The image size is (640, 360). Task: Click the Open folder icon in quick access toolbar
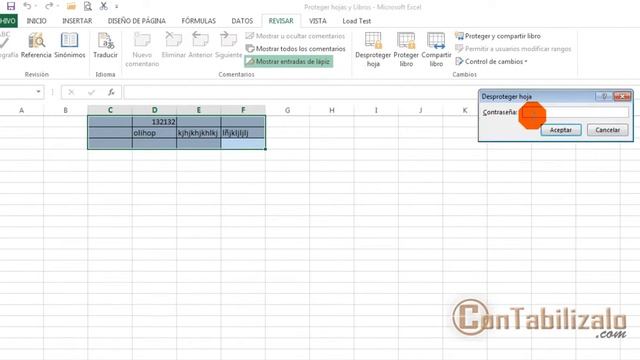(x=71, y=6)
